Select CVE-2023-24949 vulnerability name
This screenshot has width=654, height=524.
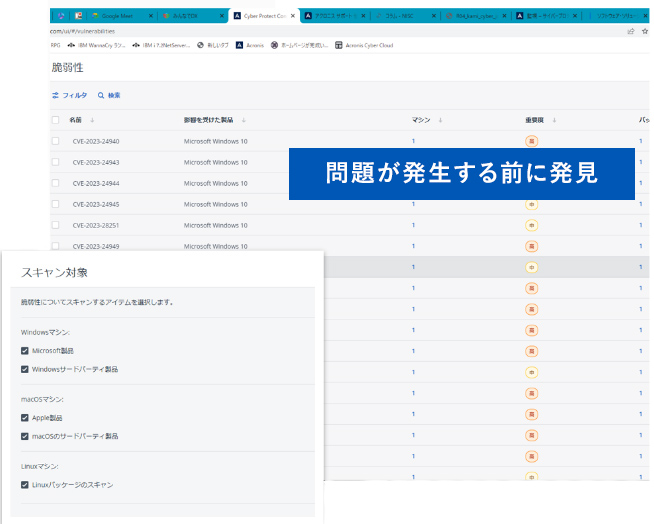click(x=96, y=247)
